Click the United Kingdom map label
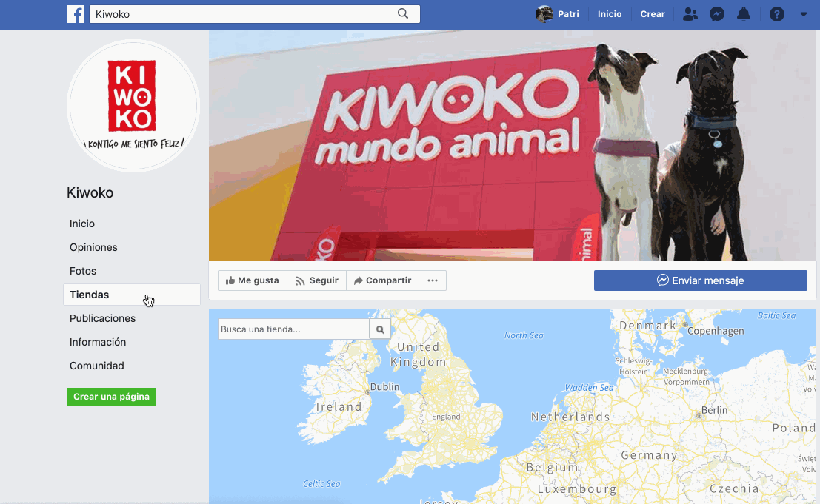 (x=419, y=354)
